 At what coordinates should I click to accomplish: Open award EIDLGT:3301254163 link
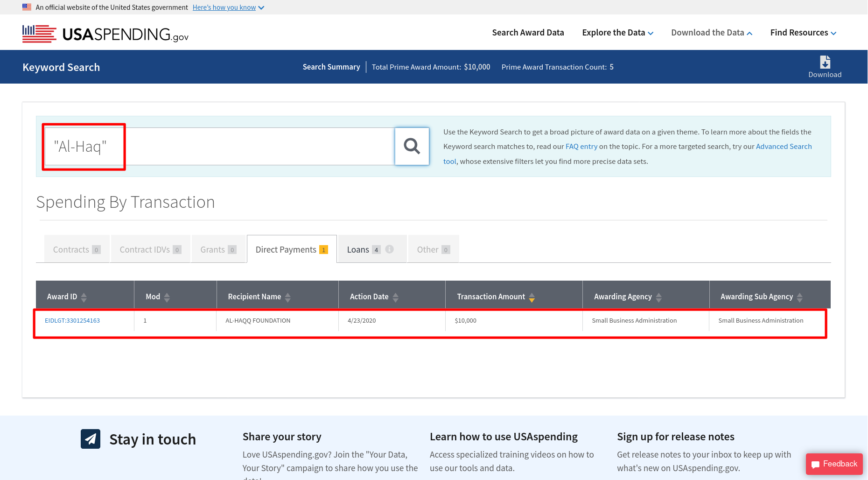coord(72,321)
